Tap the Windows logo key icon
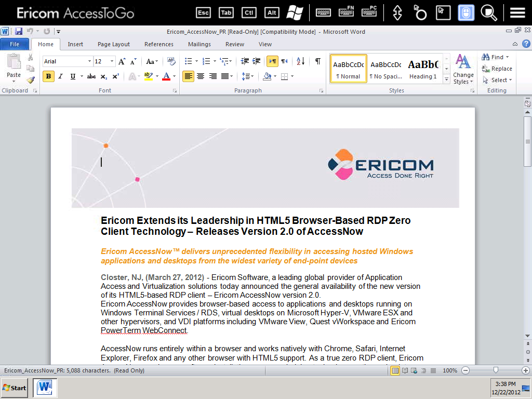This screenshot has height=399, width=532. (x=295, y=13)
